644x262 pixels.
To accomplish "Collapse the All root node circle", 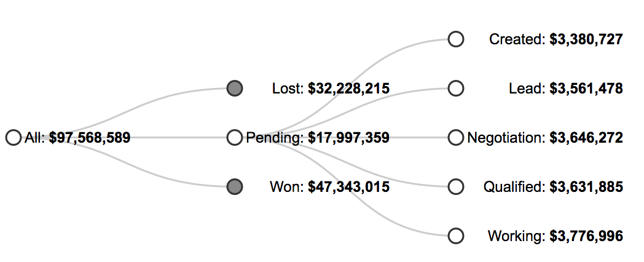I will [x=13, y=138].
